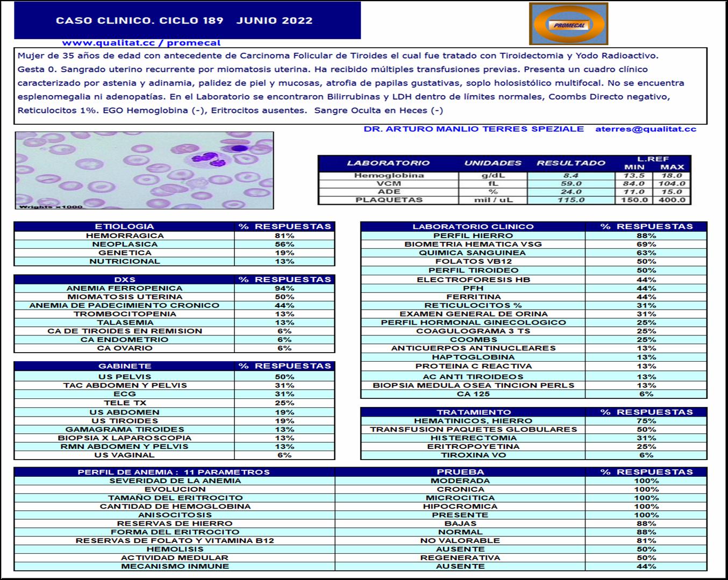Select the NEOPLASICA etiology row
The width and height of the screenshot is (728, 580).
[x=174, y=244]
